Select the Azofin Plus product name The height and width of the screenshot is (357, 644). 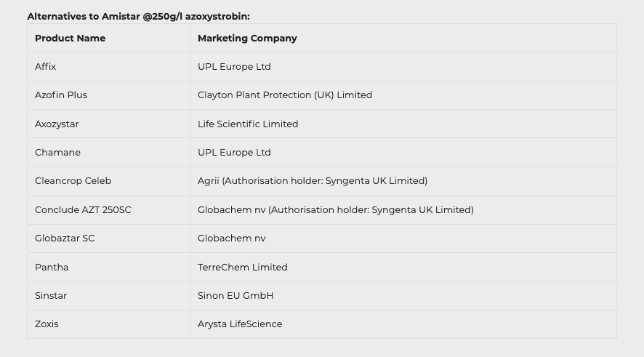61,95
